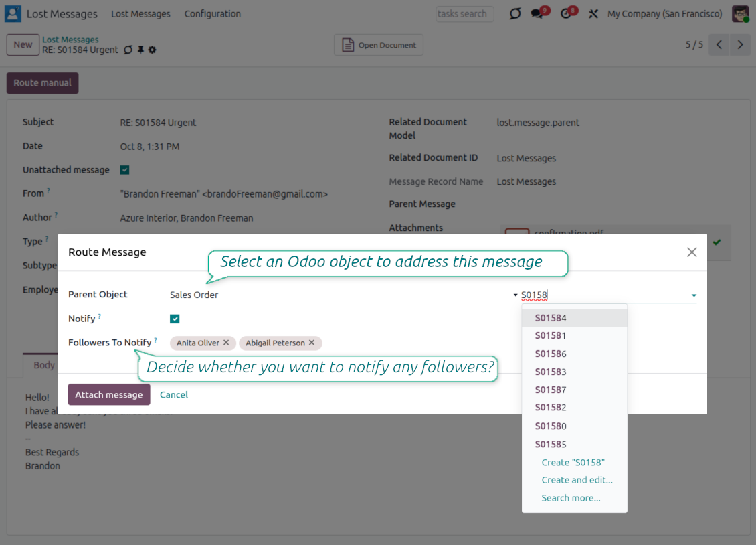756x545 pixels.
Task: Click the New button
Action: point(23,44)
